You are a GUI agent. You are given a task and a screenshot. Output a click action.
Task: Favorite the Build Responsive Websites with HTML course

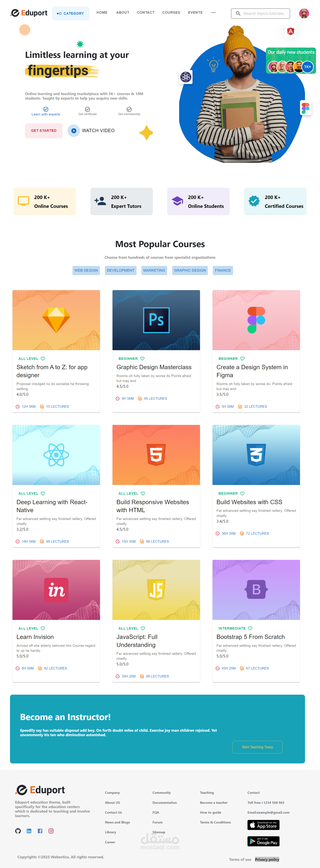[143, 493]
